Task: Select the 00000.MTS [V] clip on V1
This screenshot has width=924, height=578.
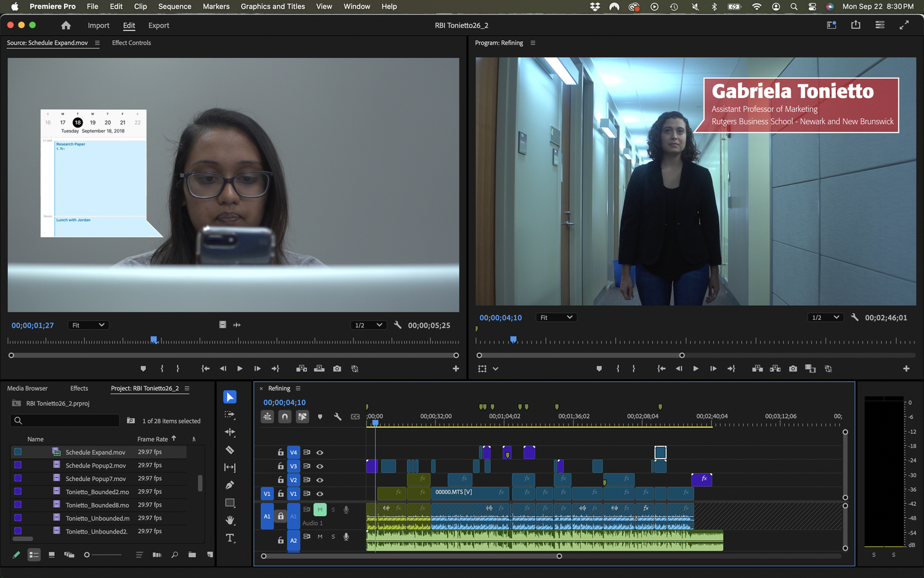Action: coord(471,492)
